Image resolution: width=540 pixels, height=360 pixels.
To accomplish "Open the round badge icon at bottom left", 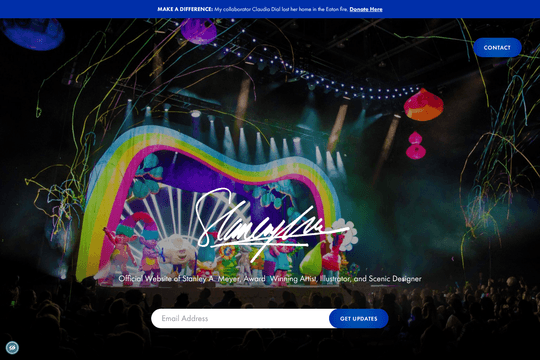I will (12, 347).
